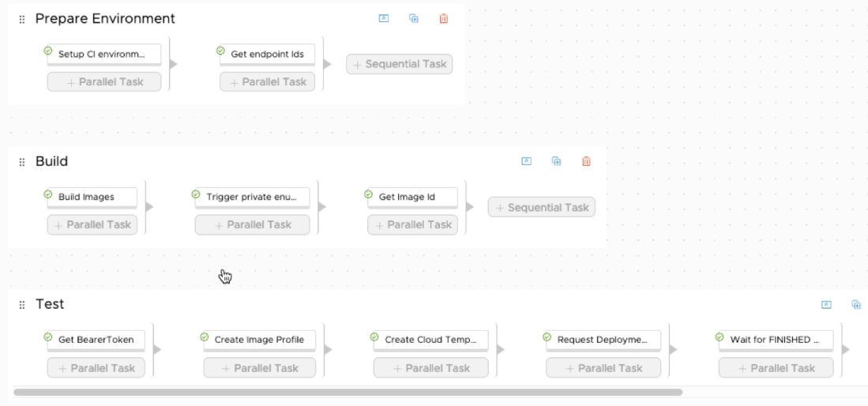Add Parallel Task under Create Image Profile

(260, 367)
